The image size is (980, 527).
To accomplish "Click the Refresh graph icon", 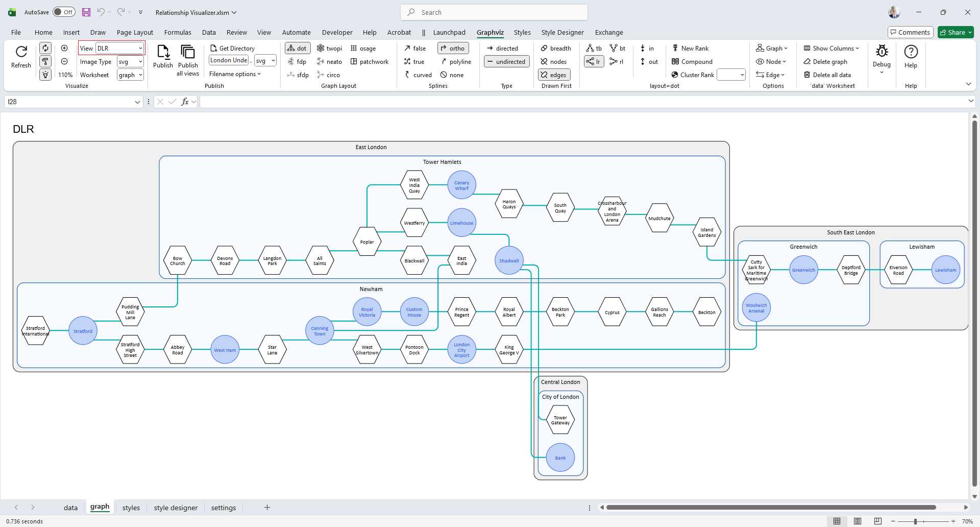I will [21, 52].
